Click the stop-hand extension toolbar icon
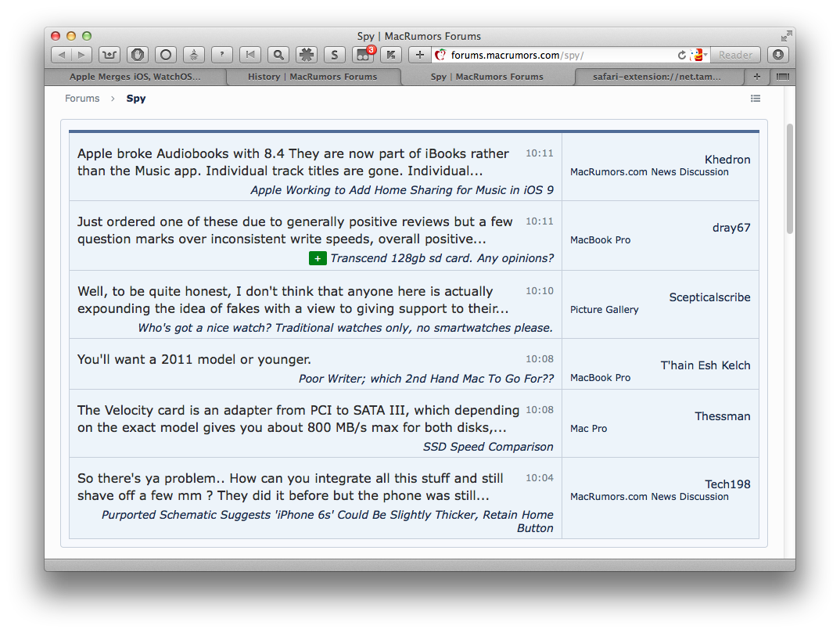This screenshot has width=840, height=633. pos(138,55)
